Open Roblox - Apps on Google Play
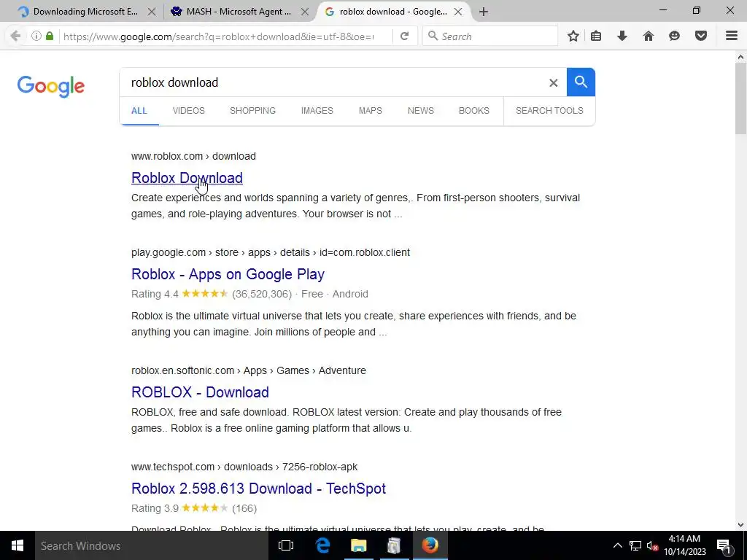Image resolution: width=747 pixels, height=560 pixels. [228, 274]
